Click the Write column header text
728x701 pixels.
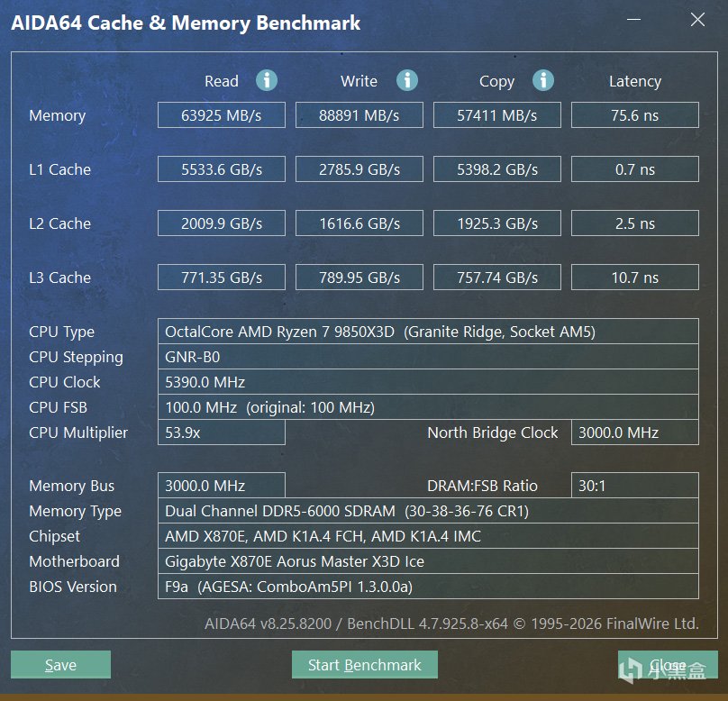click(x=359, y=81)
